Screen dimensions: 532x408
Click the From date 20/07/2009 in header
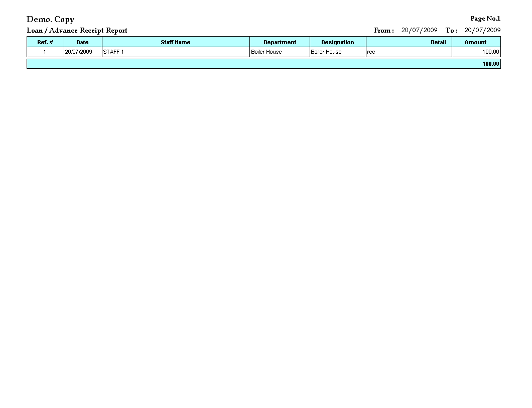pos(420,30)
